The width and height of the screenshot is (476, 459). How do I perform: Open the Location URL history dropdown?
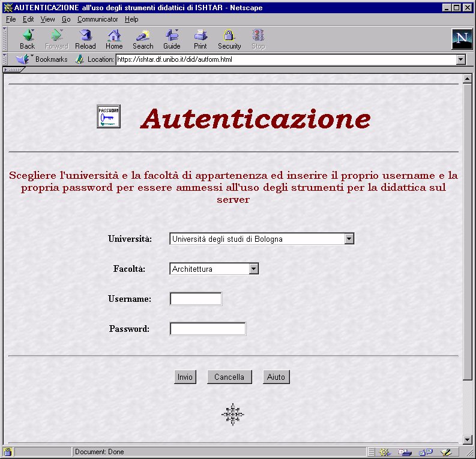[x=461, y=59]
